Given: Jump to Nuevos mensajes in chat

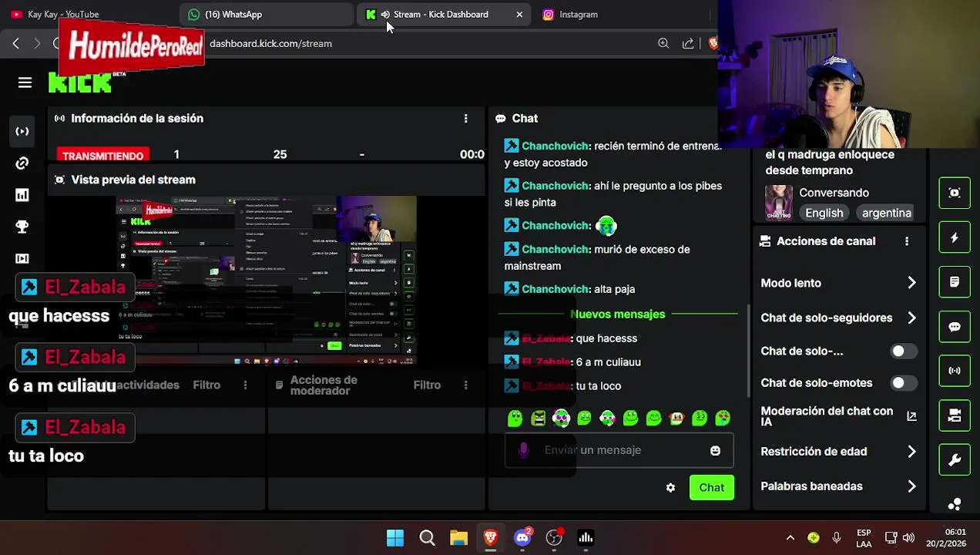Looking at the screenshot, I should 617,314.
